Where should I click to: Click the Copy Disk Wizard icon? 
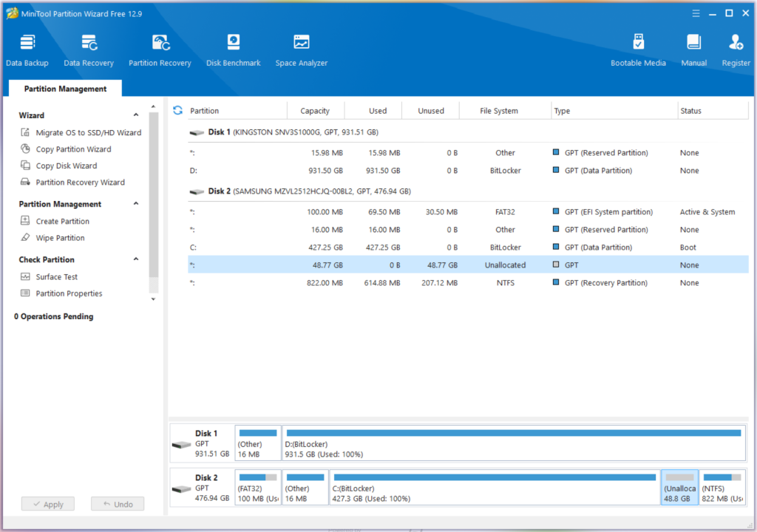pyautogui.click(x=25, y=165)
